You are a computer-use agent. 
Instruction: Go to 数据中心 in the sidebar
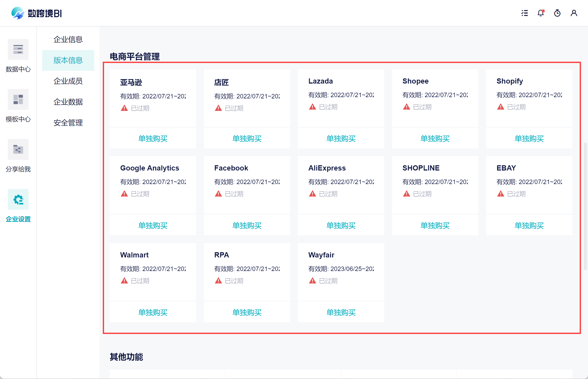pos(18,49)
